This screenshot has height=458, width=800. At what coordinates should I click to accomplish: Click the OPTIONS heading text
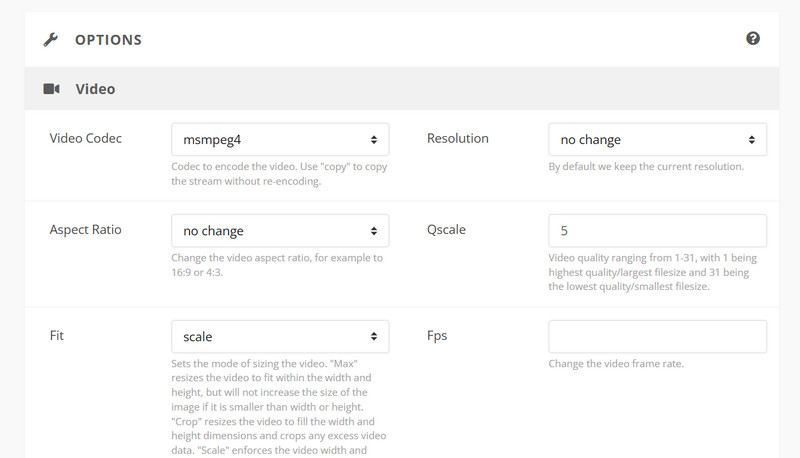(x=108, y=40)
